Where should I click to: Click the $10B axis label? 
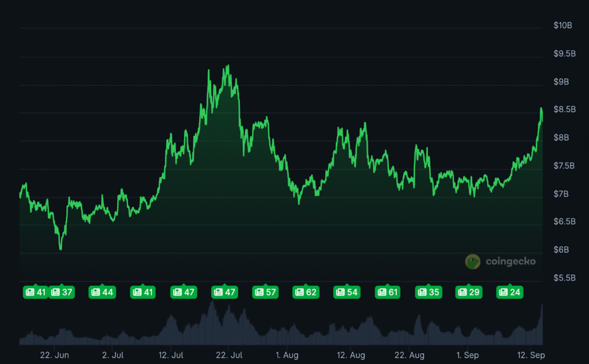[x=563, y=25]
